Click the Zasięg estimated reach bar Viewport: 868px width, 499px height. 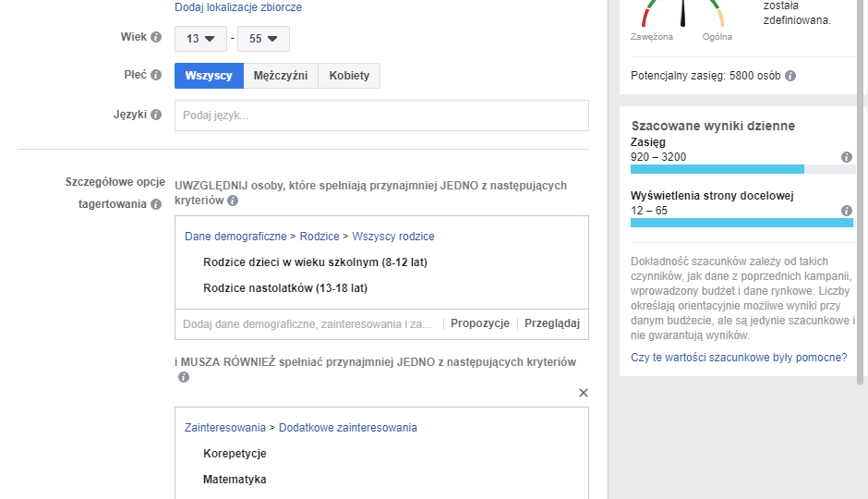(x=717, y=169)
